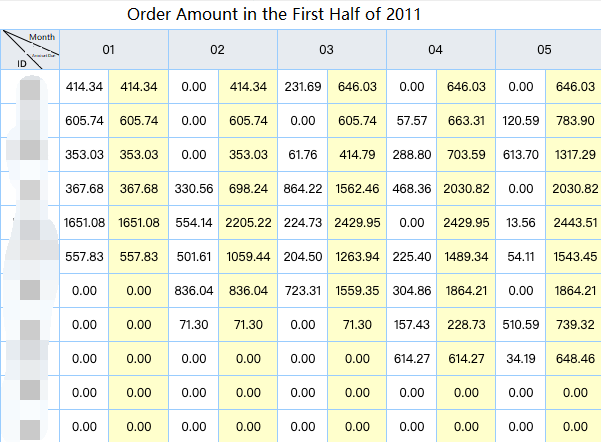The height and width of the screenshot is (442, 601).
Task: Click the cell containing 501.61
Action: pyautogui.click(x=194, y=256)
